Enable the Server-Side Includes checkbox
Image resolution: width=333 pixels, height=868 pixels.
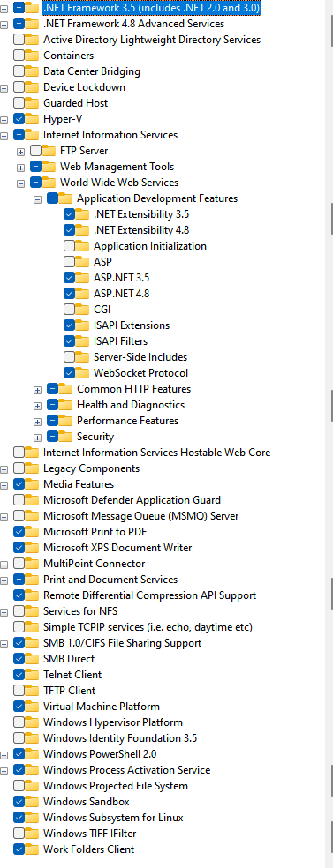pos(69,357)
